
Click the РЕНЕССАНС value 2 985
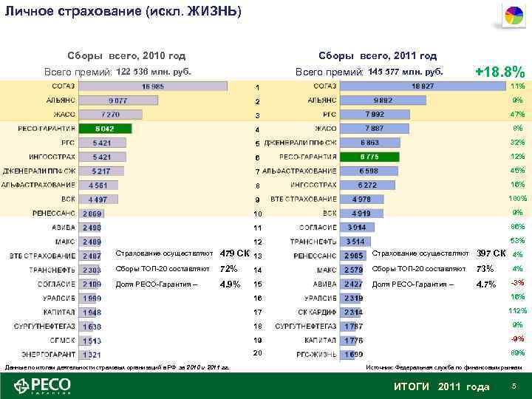(353, 256)
